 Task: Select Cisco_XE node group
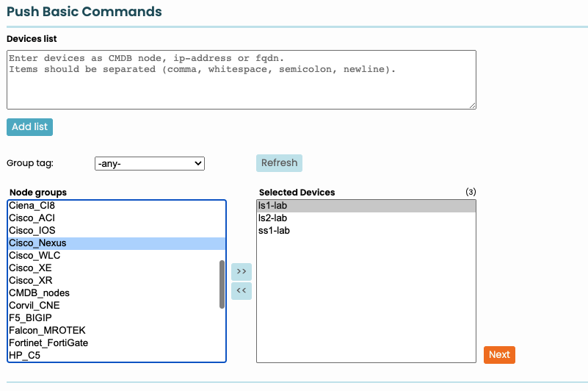tap(30, 268)
